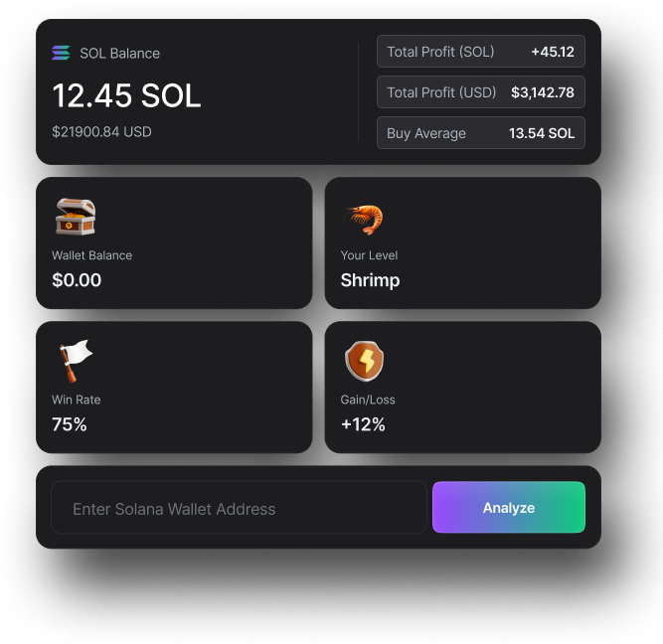Click the white flag Win Rate icon
This screenshot has height=644, width=663.
76,361
